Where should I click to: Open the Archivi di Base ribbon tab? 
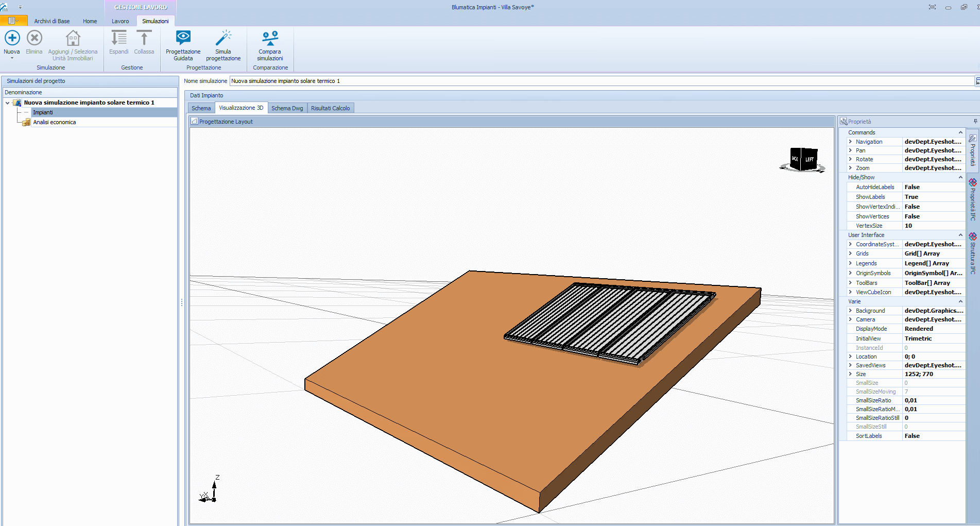(x=51, y=21)
